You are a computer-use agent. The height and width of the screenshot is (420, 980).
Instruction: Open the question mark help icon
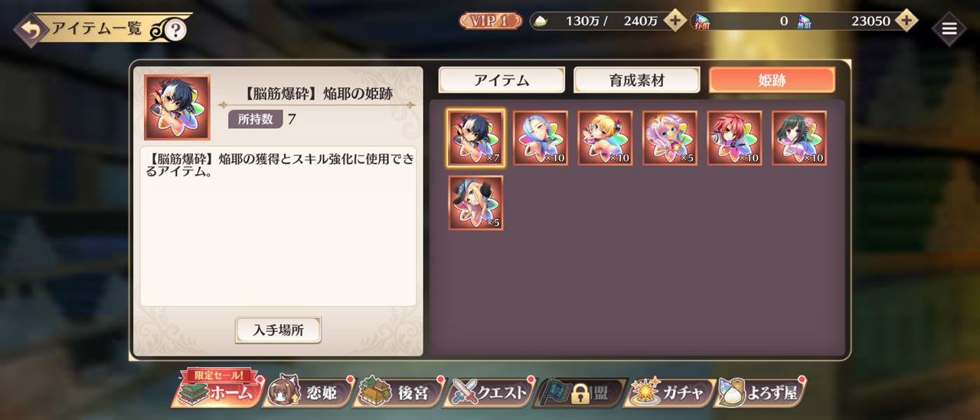point(175,30)
